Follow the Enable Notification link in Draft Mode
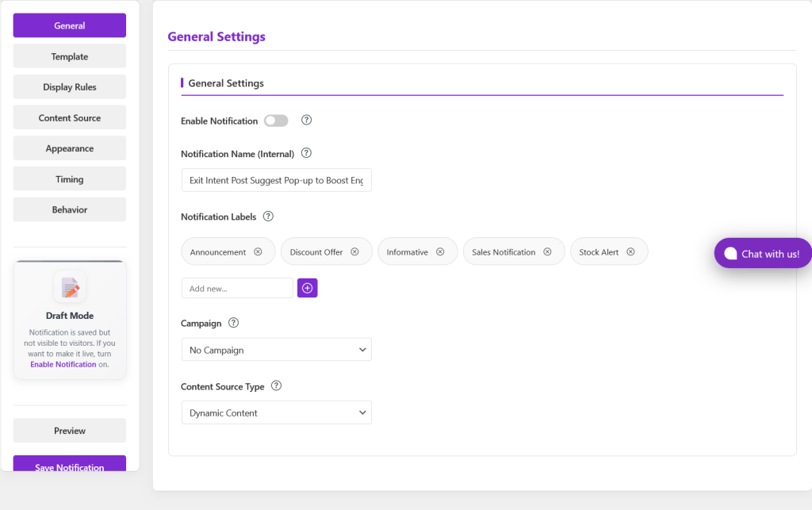This screenshot has height=510, width=812. pos(63,365)
